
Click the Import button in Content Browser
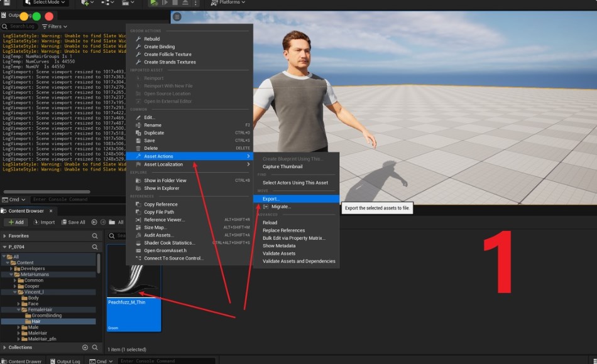44,222
